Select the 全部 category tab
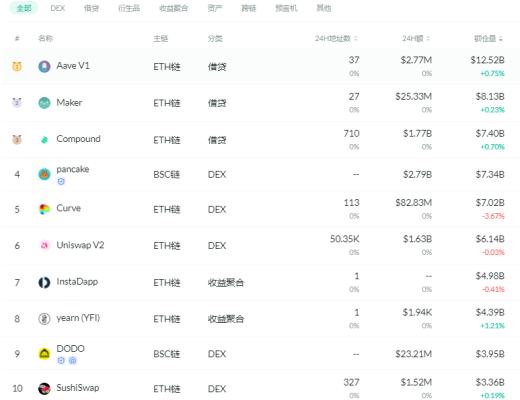Screen dimensions: 520x400 tap(24, 8)
